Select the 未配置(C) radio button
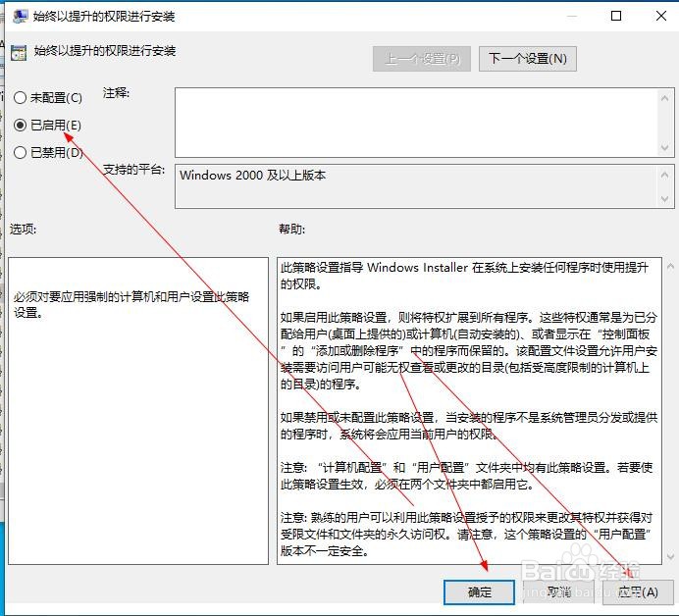The height and width of the screenshot is (616, 679). [48, 98]
